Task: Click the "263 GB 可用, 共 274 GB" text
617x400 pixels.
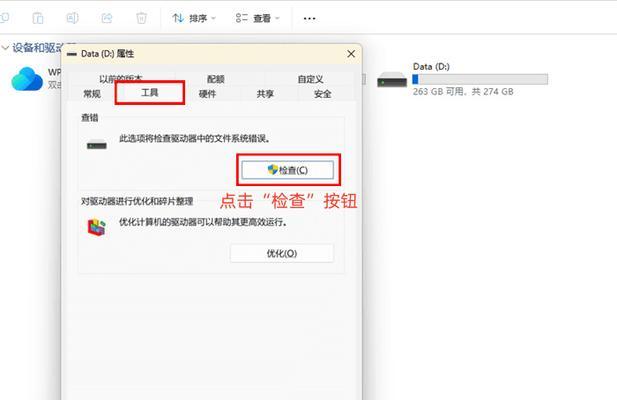Action: pyautogui.click(x=463, y=92)
